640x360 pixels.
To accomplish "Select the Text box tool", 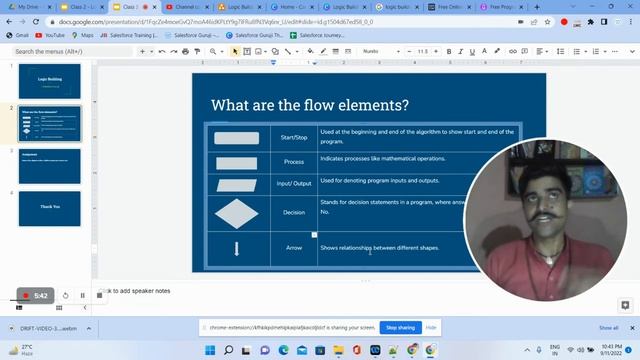I will [247, 51].
